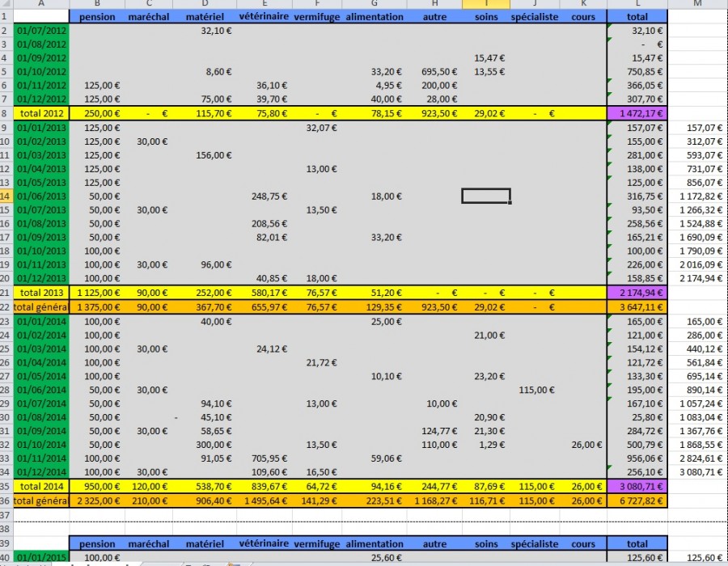The width and height of the screenshot is (728, 566).
Task: Select the 82,01 € vétérinaire cell
Action: coord(265,238)
